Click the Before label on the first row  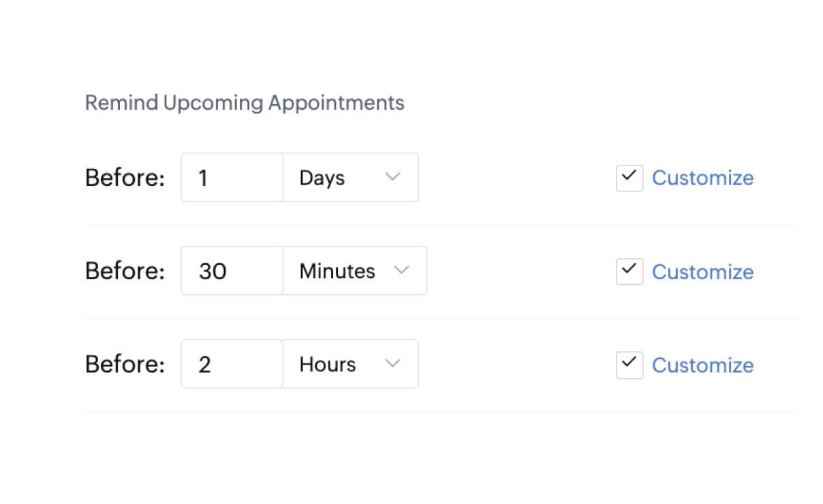click(125, 177)
